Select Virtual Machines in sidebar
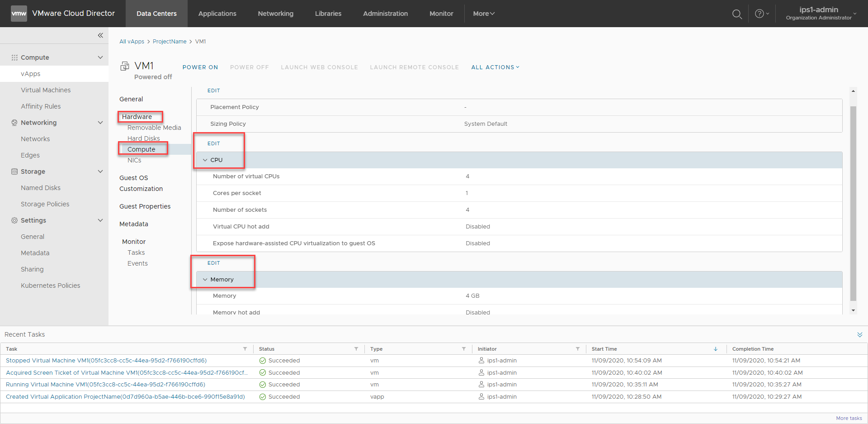 click(x=46, y=90)
